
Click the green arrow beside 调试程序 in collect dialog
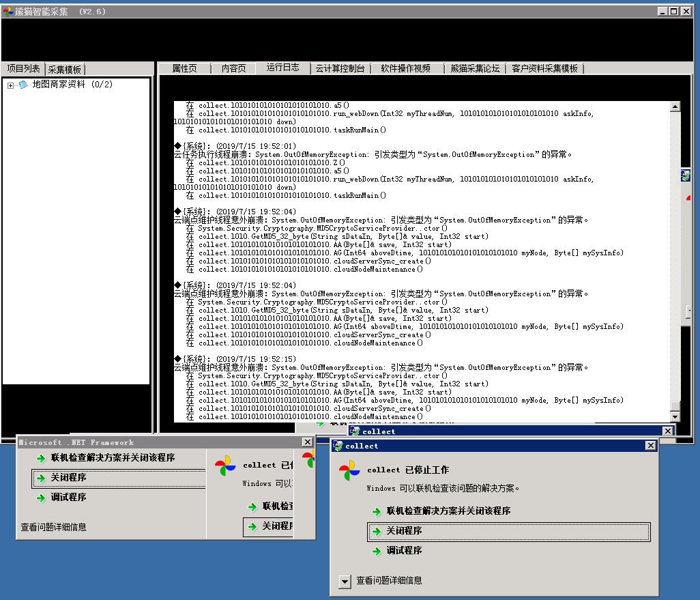point(377,551)
